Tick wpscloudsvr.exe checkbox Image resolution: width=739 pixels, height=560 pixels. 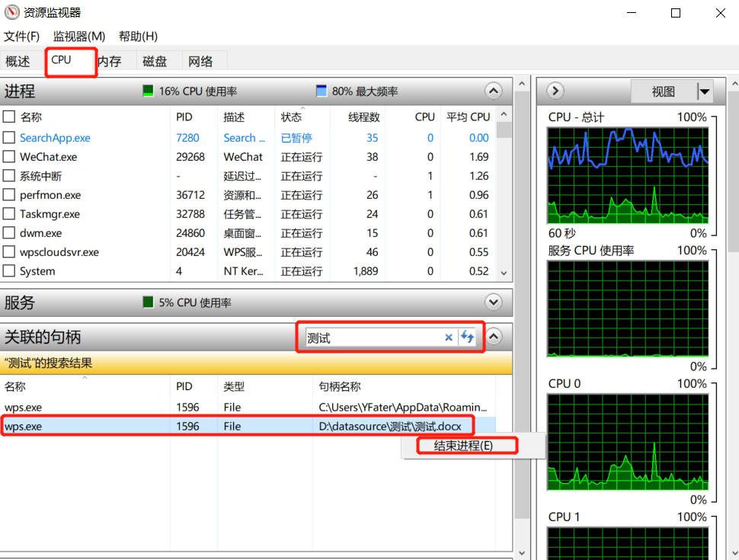pyautogui.click(x=9, y=252)
